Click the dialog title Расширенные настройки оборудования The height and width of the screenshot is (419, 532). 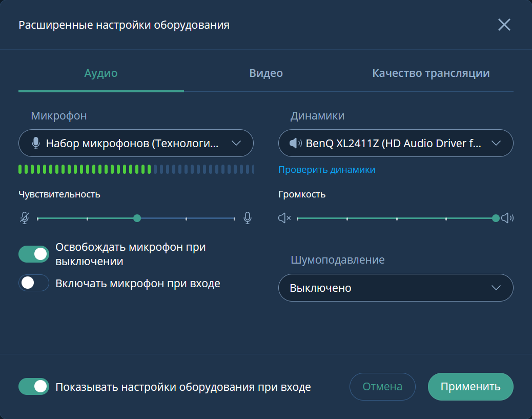[124, 25]
